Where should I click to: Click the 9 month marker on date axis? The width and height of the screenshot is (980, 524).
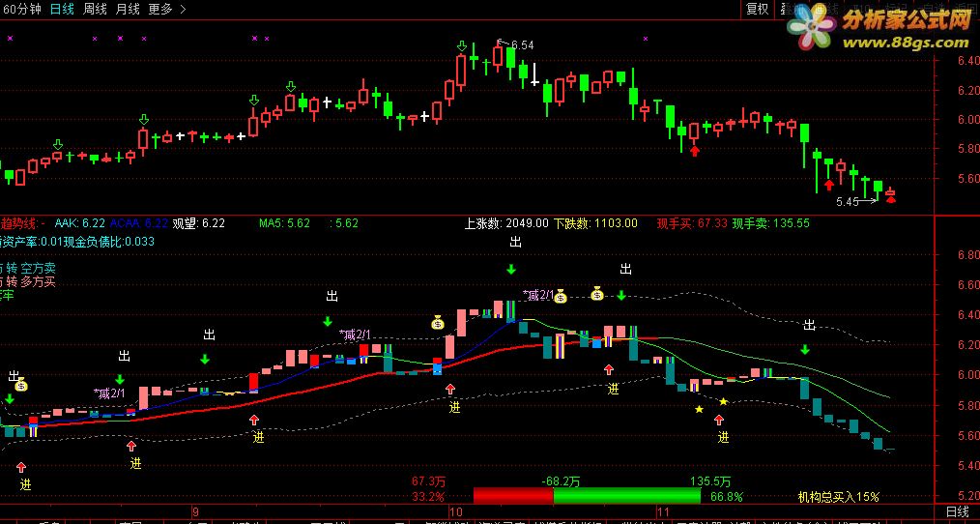click(x=195, y=511)
